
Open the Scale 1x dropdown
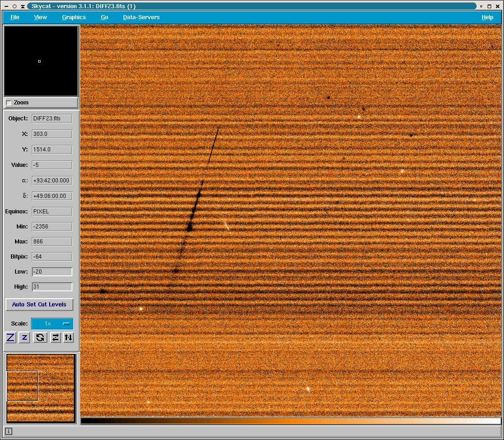[52, 324]
